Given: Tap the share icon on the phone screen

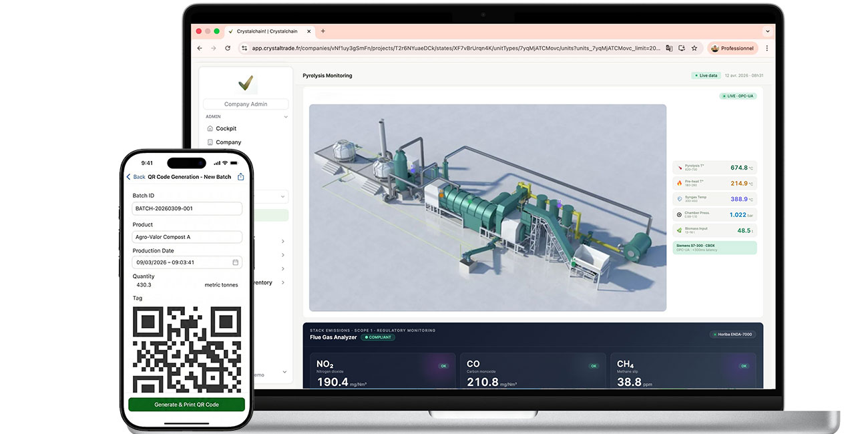Looking at the screenshot, I should tap(241, 177).
